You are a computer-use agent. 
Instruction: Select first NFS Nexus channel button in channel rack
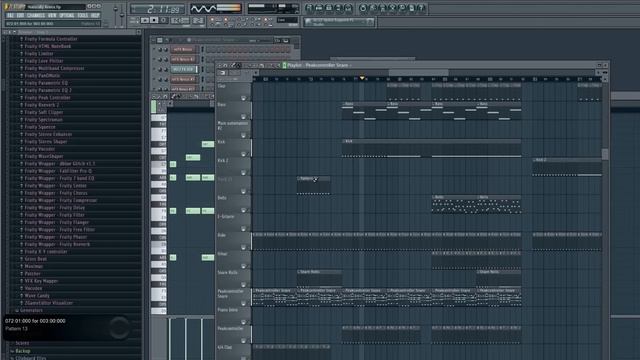183,49
